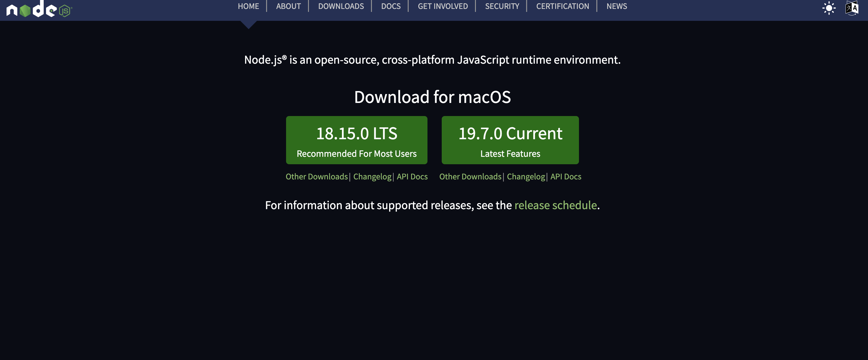Viewport: 868px width, 360px height.
Task: Select GET INVOLVED in the navigation
Action: [442, 6]
